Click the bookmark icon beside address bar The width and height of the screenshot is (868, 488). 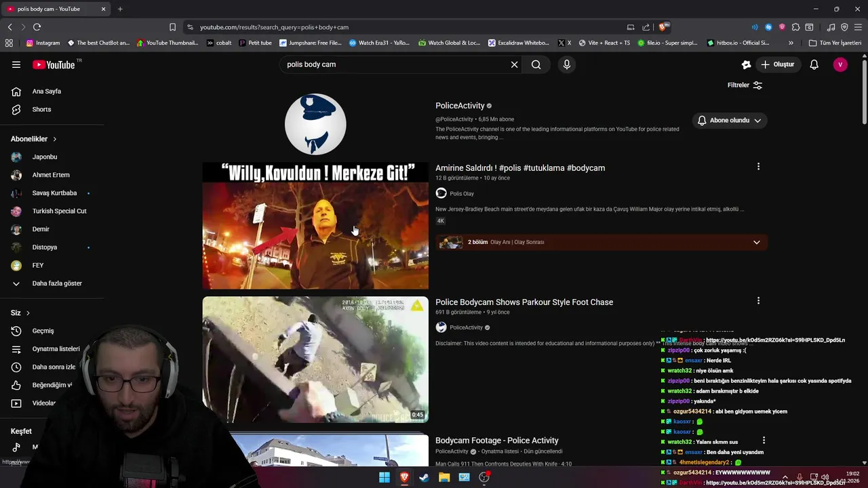[x=172, y=27]
